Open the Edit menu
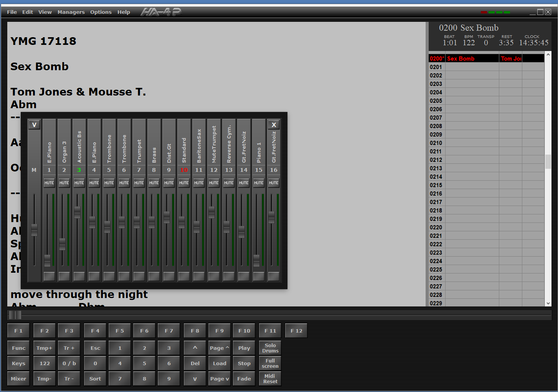Viewport: 558px width, 392px height. (x=28, y=12)
